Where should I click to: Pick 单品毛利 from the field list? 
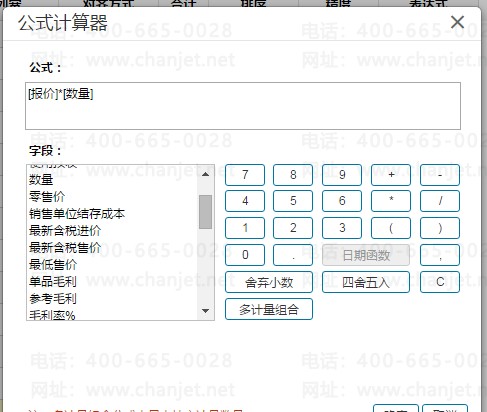pyautogui.click(x=53, y=282)
